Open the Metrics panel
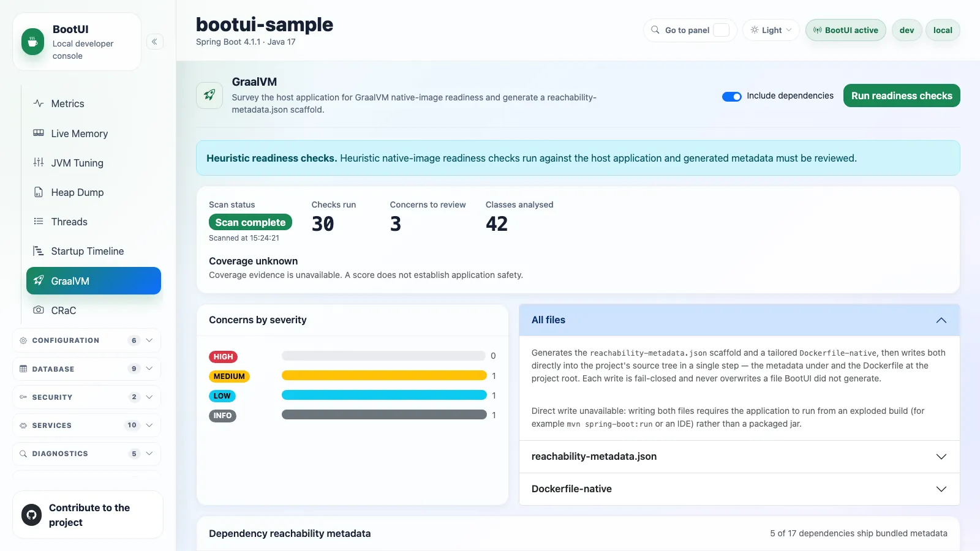Image resolution: width=980 pixels, height=551 pixels. [x=94, y=103]
